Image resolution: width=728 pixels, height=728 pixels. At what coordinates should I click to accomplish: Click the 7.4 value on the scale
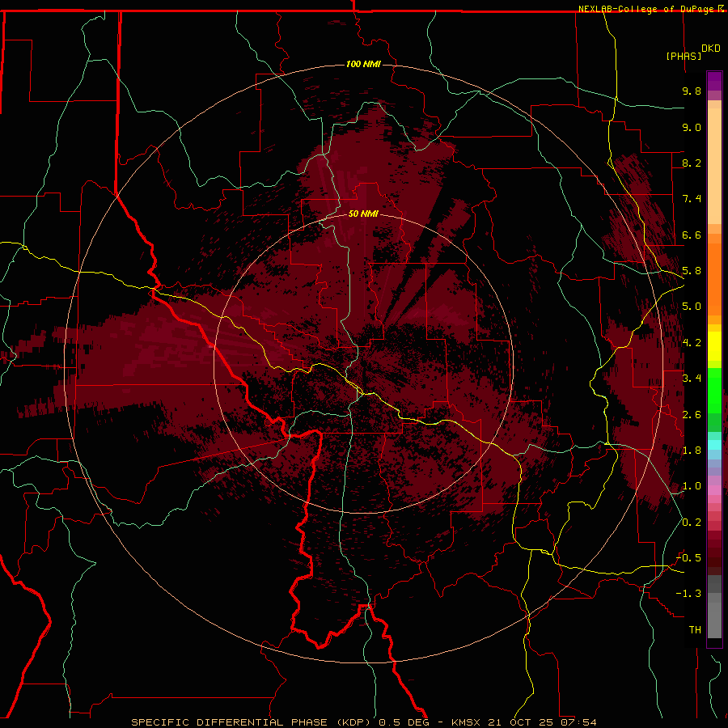(692, 199)
